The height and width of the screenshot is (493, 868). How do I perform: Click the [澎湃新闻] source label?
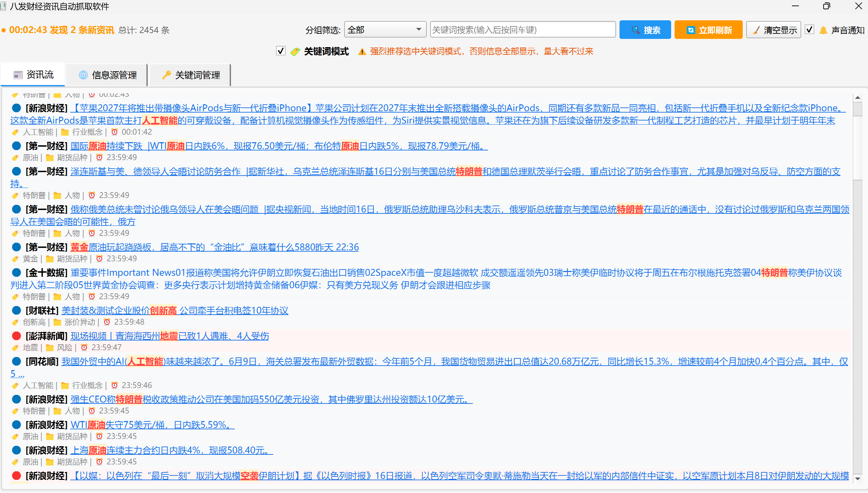(46, 336)
